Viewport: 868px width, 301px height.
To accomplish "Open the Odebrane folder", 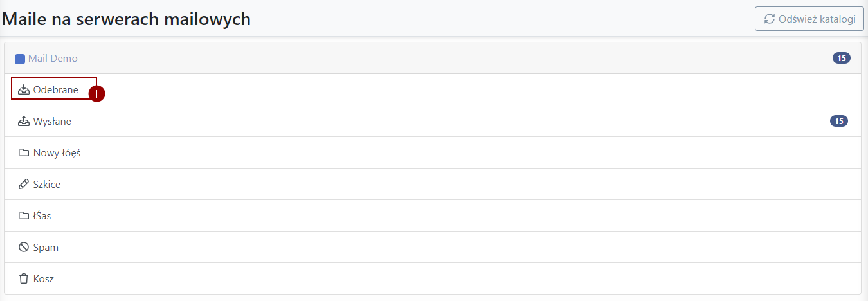I will (x=56, y=90).
